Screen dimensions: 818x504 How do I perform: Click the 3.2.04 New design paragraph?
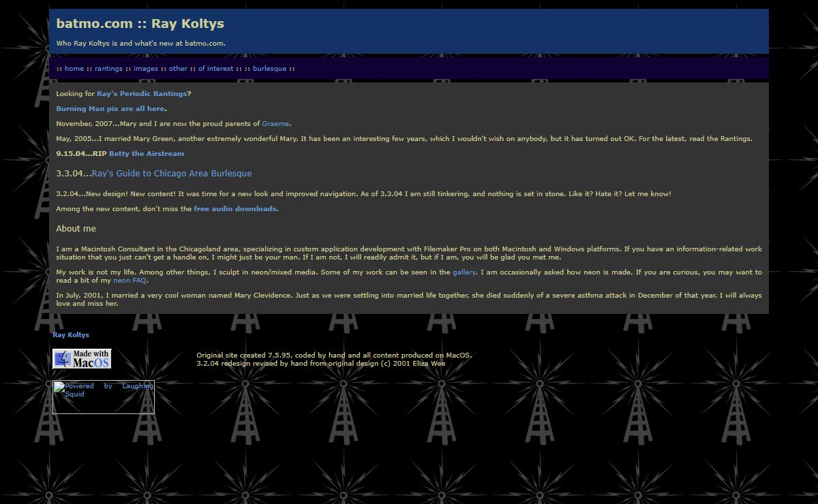(x=363, y=194)
